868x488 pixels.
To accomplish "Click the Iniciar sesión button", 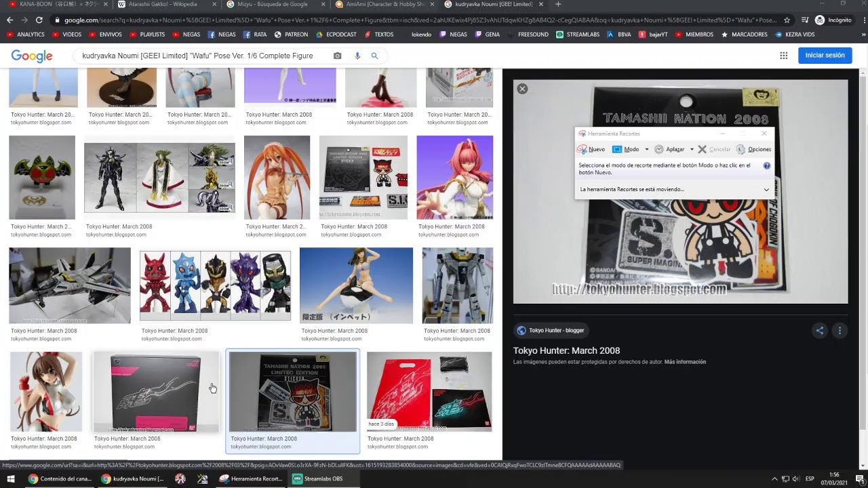I will pos(825,56).
